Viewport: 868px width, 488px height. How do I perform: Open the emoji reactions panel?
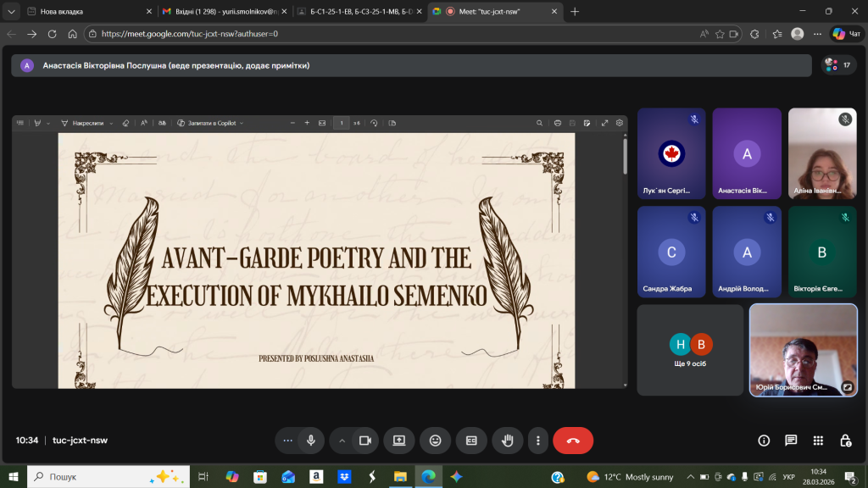(x=435, y=441)
